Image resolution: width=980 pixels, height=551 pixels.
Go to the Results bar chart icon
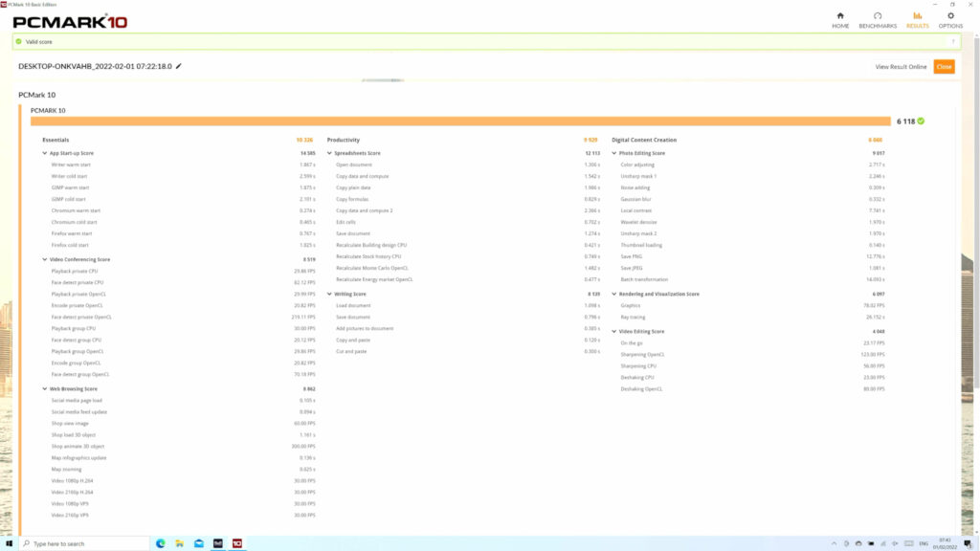pos(917,16)
